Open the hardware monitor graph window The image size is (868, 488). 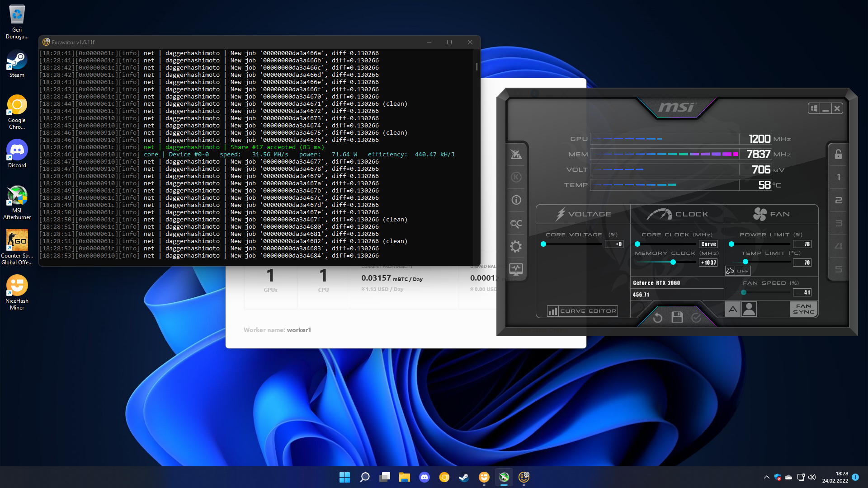pos(516,269)
